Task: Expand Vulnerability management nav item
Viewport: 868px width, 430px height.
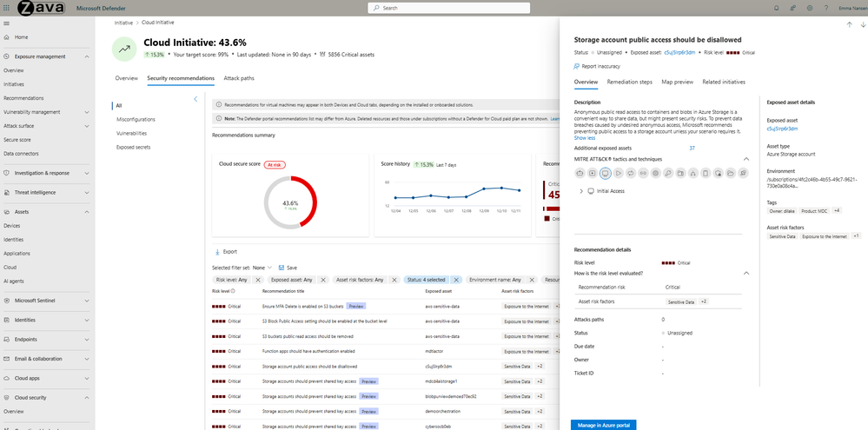Action: [x=87, y=112]
